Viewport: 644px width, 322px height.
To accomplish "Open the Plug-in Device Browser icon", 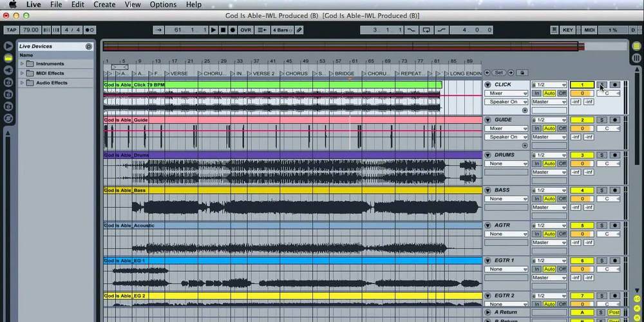I will click(8, 70).
